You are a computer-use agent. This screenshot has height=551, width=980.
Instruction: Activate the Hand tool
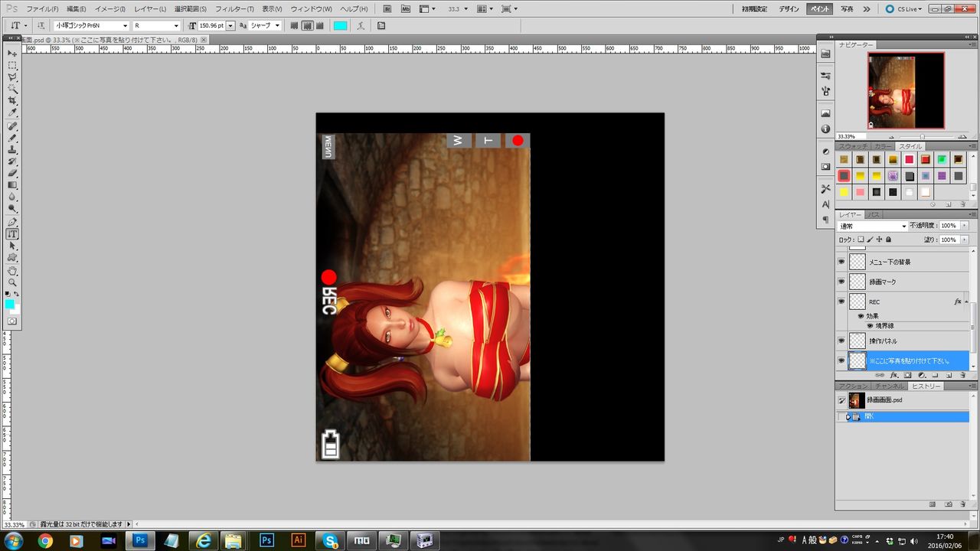(x=12, y=271)
